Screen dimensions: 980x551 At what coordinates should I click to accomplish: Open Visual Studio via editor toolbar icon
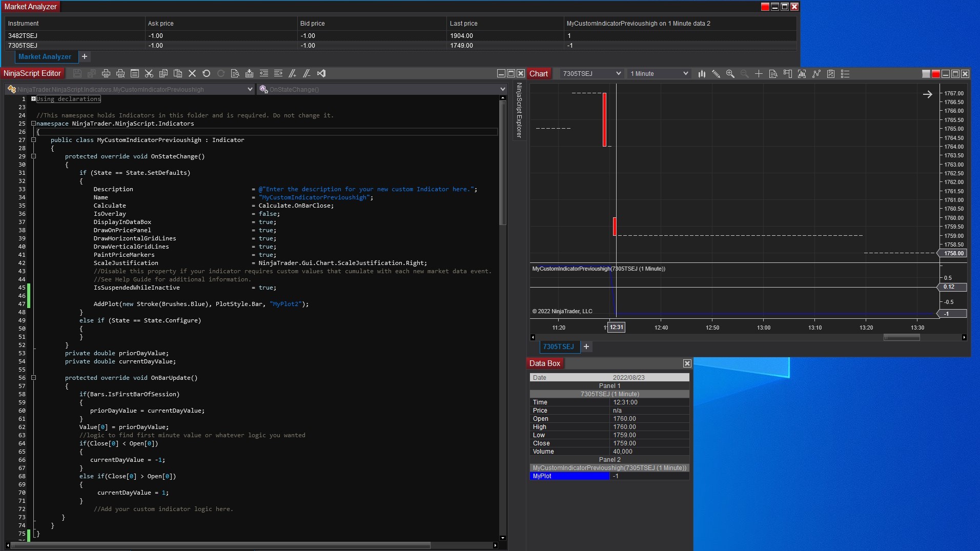[321, 73]
